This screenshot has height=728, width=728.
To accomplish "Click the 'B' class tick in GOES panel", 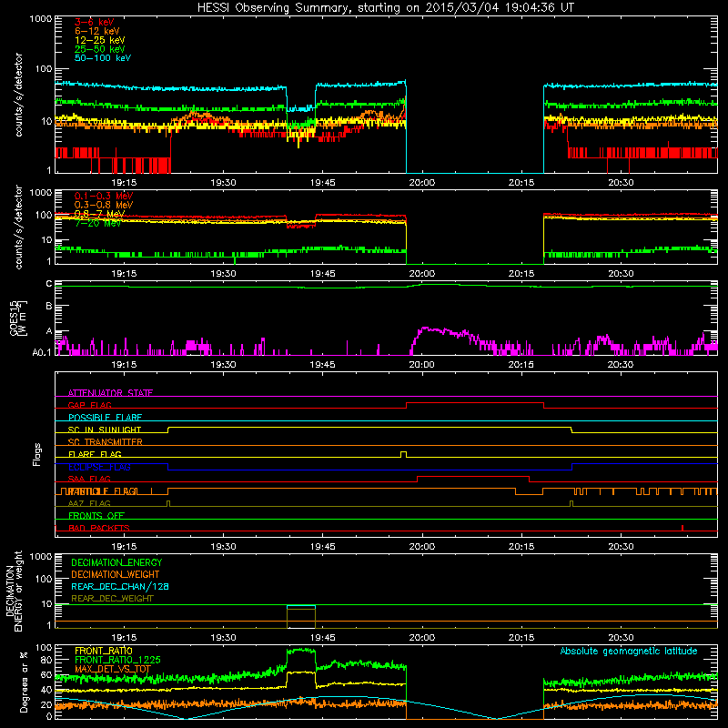I will tap(49, 307).
